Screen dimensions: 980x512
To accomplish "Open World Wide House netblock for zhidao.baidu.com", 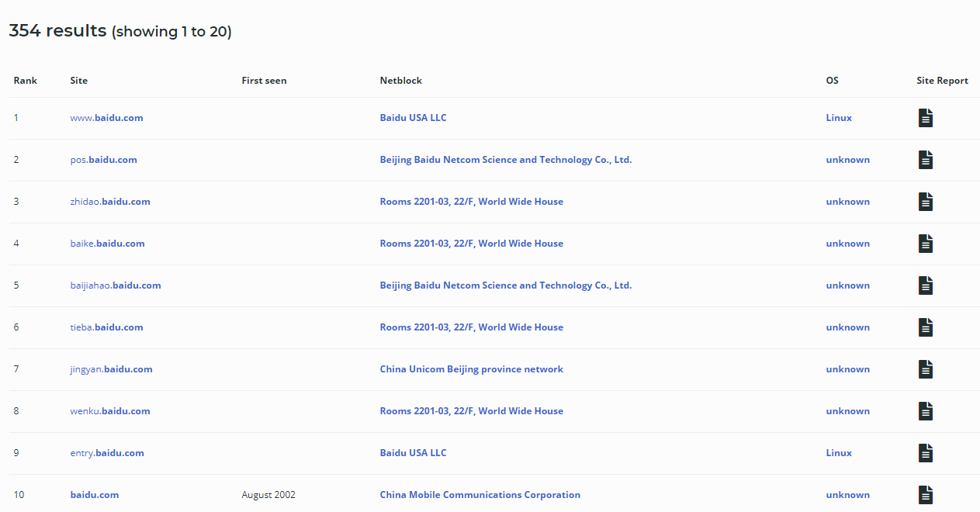I will coord(472,202).
